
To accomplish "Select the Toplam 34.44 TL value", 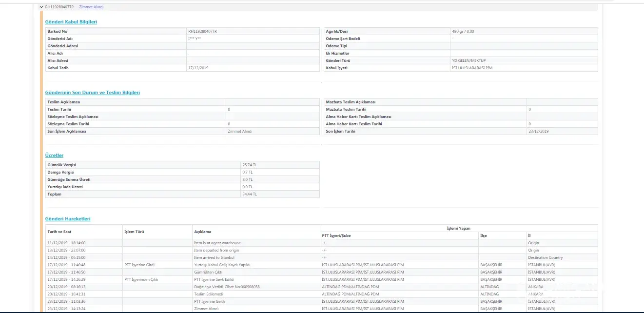I will tap(250, 194).
